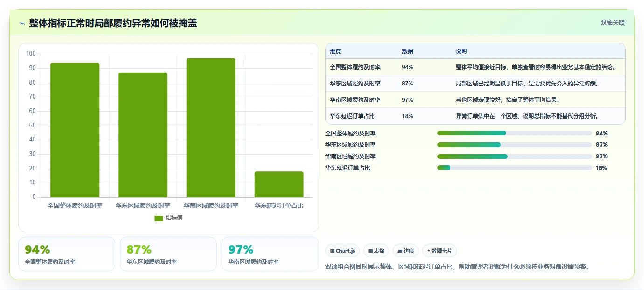
Task: Click the y-axis tick value 50
Action: (32, 125)
